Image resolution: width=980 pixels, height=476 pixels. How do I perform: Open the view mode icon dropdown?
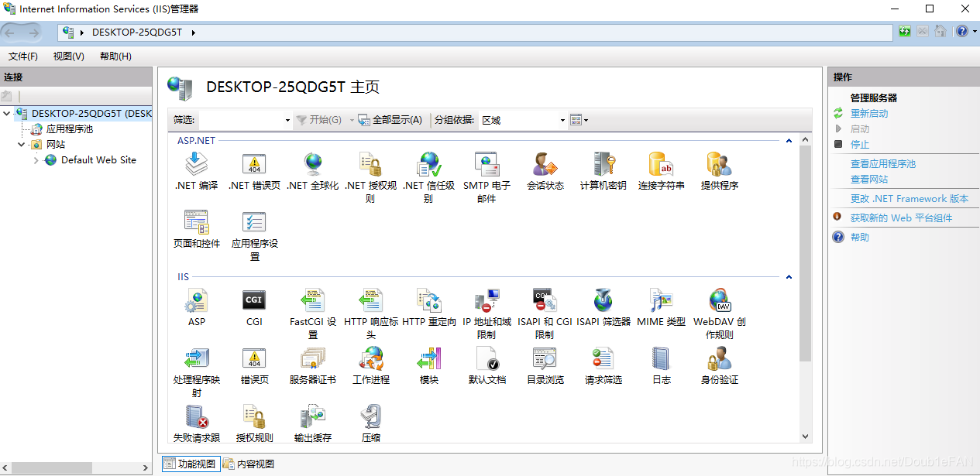coord(579,120)
